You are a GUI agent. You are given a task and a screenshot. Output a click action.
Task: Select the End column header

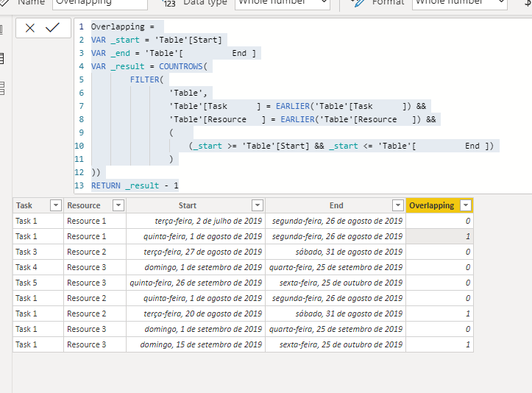(336, 205)
